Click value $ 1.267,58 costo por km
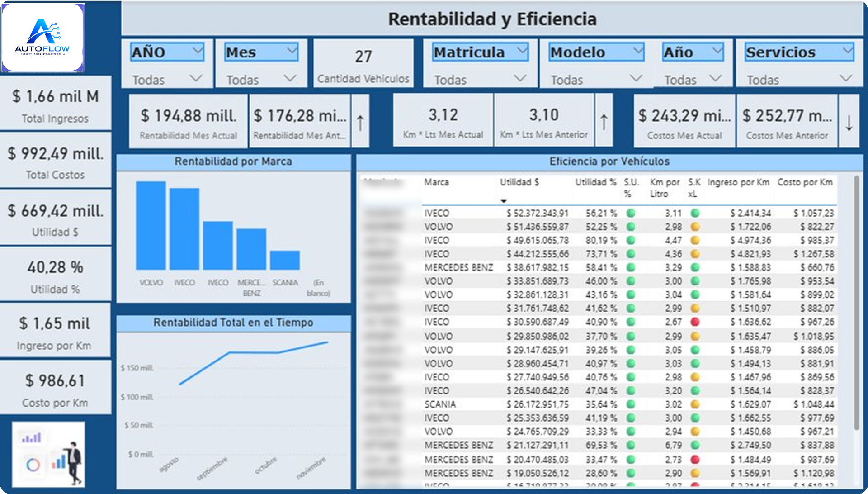 coord(814,254)
